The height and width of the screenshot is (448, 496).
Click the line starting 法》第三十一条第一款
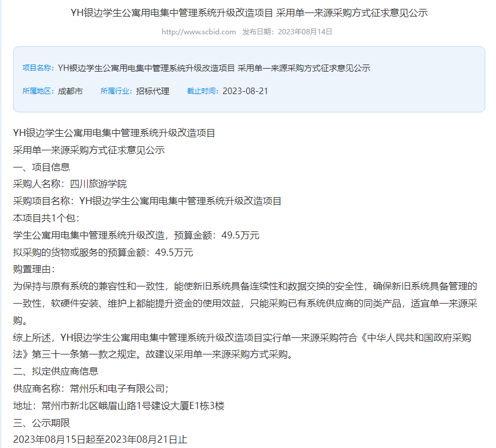coord(154,354)
